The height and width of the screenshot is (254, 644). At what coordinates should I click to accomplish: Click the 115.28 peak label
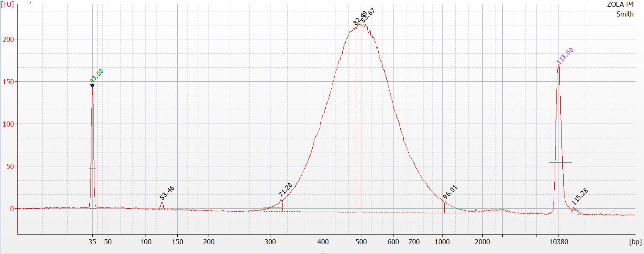580,196
